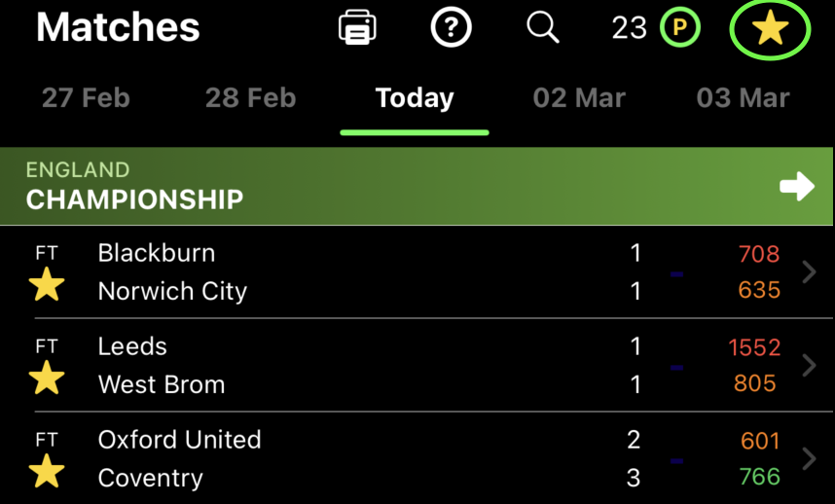Image resolution: width=835 pixels, height=504 pixels.
Task: Expand Blackburn vs Norwich City details chevron
Action: [809, 272]
